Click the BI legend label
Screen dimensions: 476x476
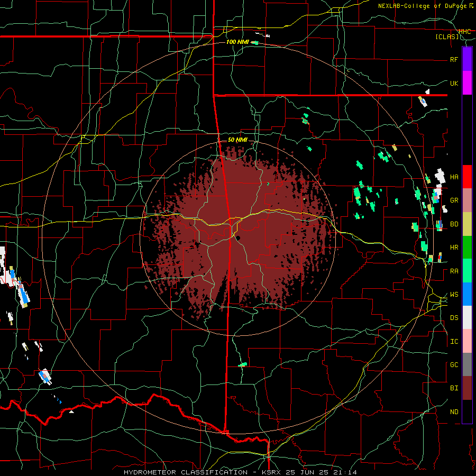(454, 388)
